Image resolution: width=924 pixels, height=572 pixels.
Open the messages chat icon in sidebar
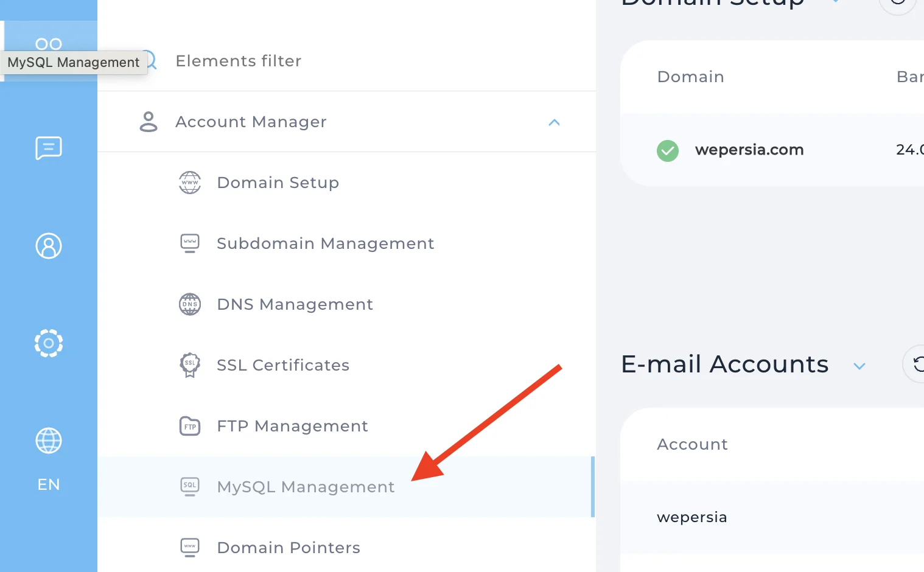click(49, 148)
